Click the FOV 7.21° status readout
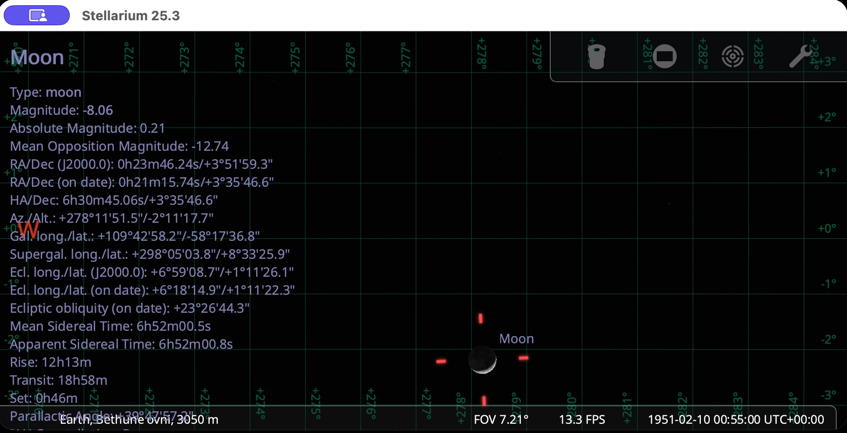The width and height of the screenshot is (847, 433). [500, 419]
